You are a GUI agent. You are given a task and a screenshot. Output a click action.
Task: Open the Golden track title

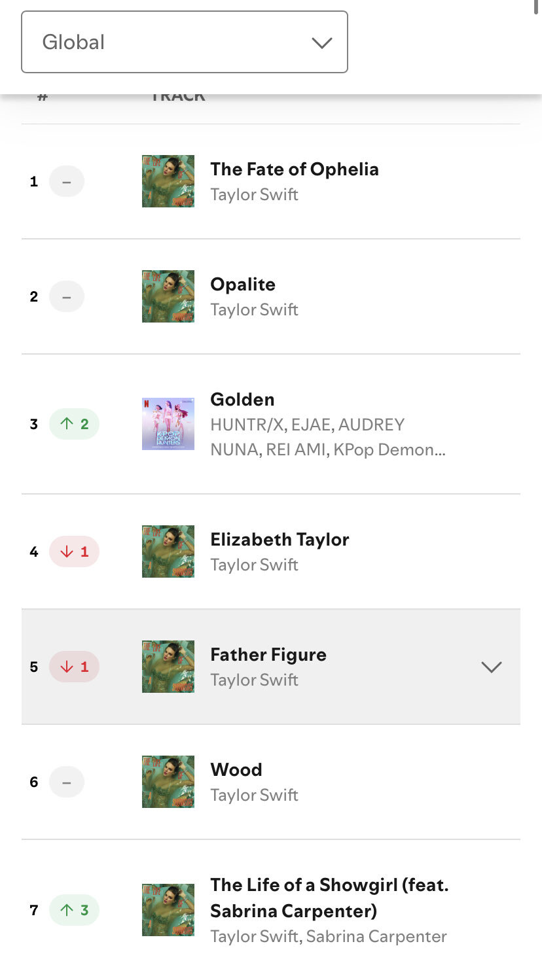click(242, 400)
